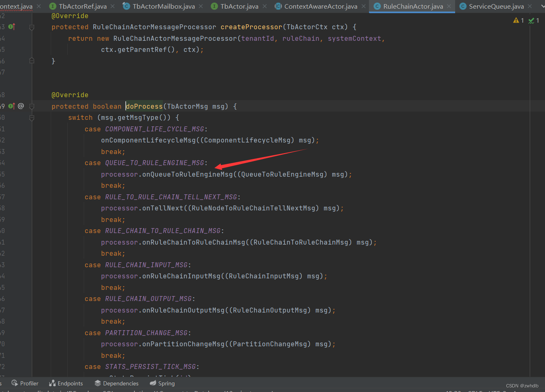Image resolution: width=545 pixels, height=392 pixels.
Task: Click the fold end marker under createProcessor
Action: [x=32, y=61]
